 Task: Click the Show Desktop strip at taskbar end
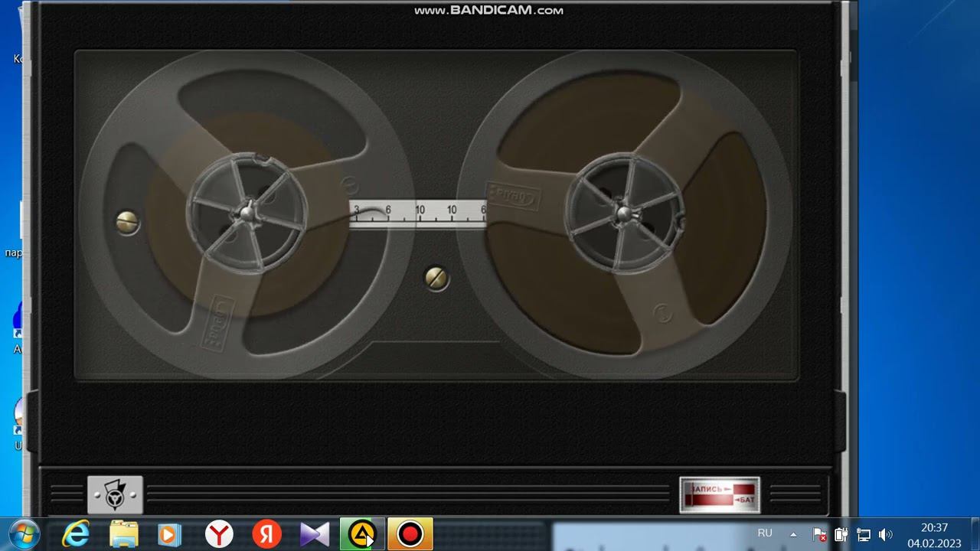point(975,534)
